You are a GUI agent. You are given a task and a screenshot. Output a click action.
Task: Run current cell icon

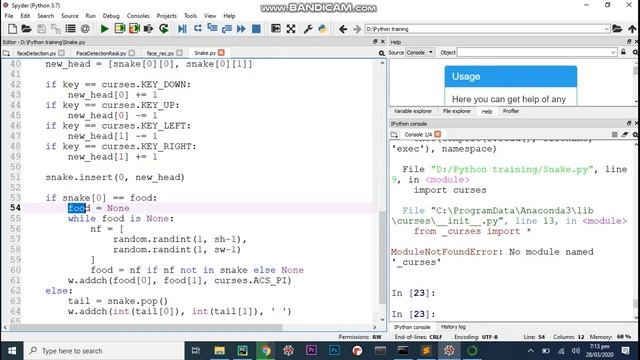coord(120,29)
